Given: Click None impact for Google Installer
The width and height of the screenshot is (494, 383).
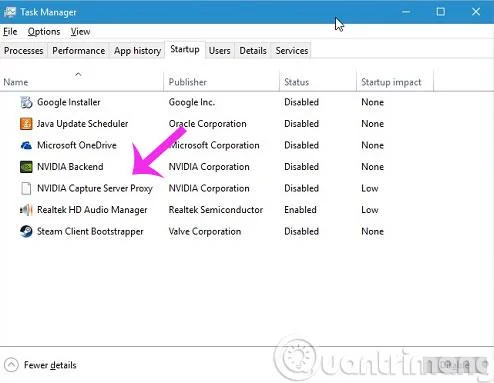Looking at the screenshot, I should (372, 102).
